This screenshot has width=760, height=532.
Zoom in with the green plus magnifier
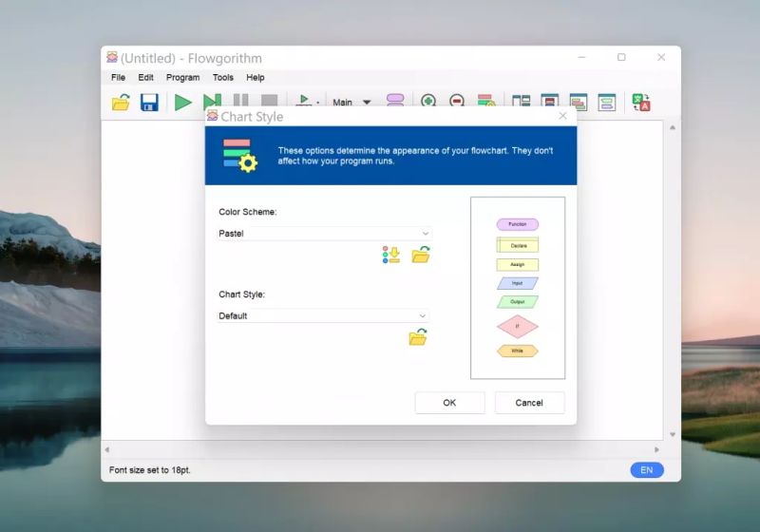pos(428,100)
